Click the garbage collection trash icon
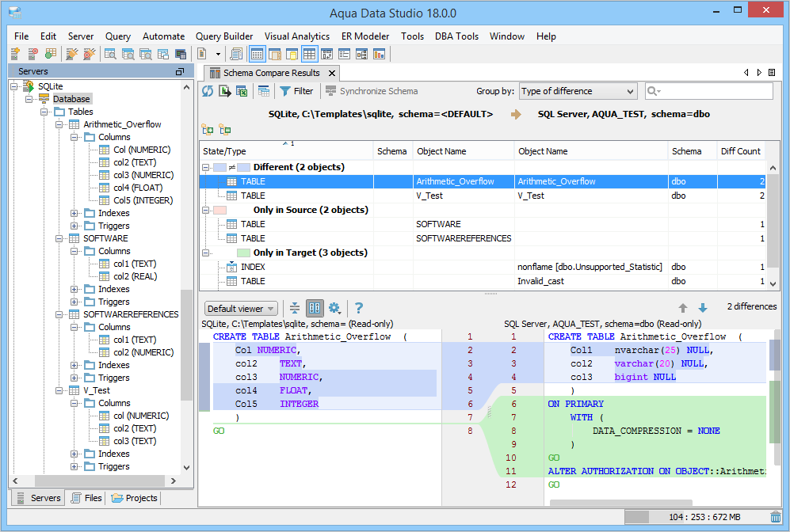This screenshot has width=790, height=532. pyautogui.click(x=776, y=517)
